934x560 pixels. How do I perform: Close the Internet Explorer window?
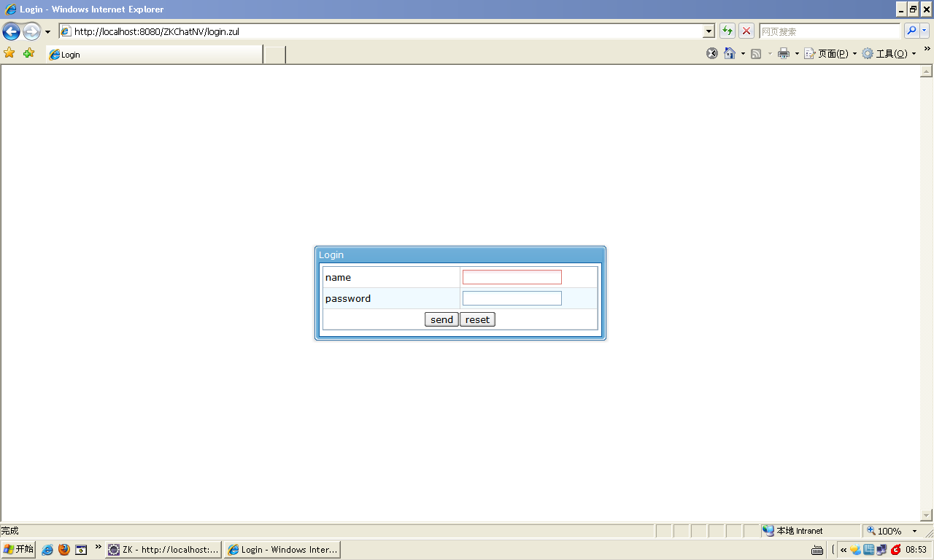[927, 9]
